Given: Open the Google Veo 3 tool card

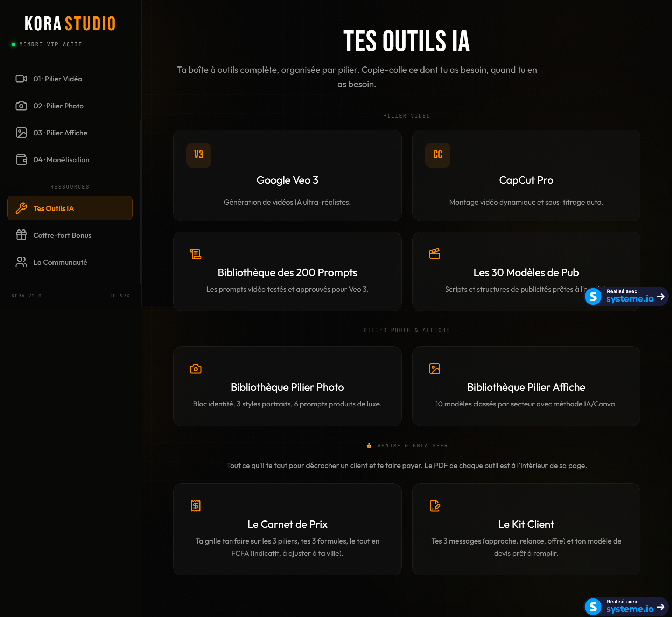Looking at the screenshot, I should [287, 175].
